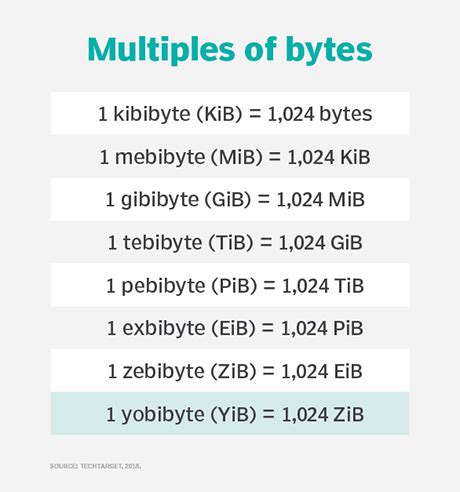Click the '(YiB)' abbreviation text

click(x=233, y=414)
